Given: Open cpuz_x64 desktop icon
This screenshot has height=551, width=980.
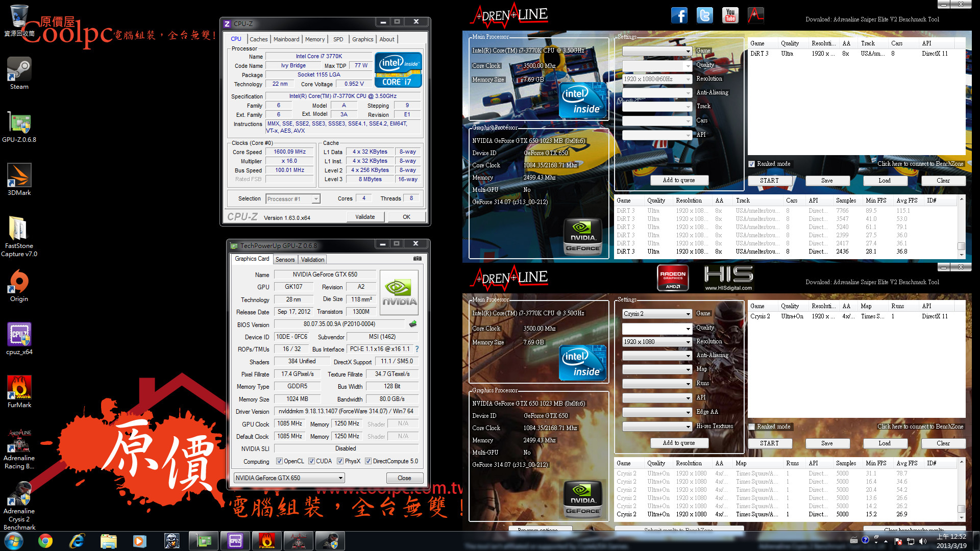Looking at the screenshot, I should tap(19, 338).
